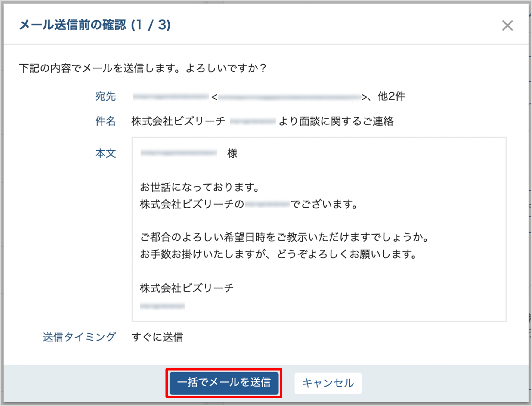Click the 一括でメールを送信 button
The width and height of the screenshot is (532, 406).
(224, 383)
